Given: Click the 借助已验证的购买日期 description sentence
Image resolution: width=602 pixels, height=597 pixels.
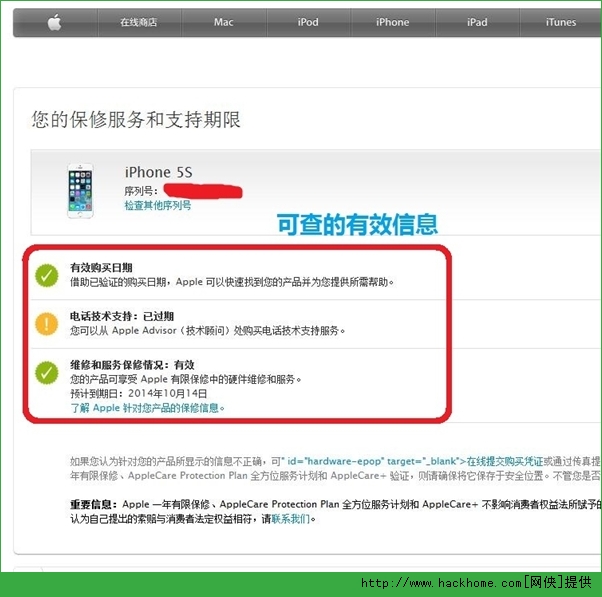Looking at the screenshot, I should point(232,282).
